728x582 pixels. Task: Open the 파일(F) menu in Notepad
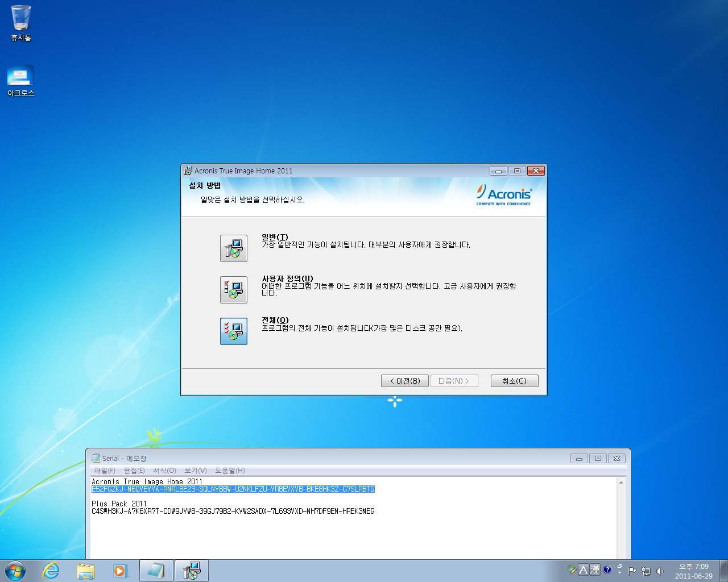click(x=105, y=471)
